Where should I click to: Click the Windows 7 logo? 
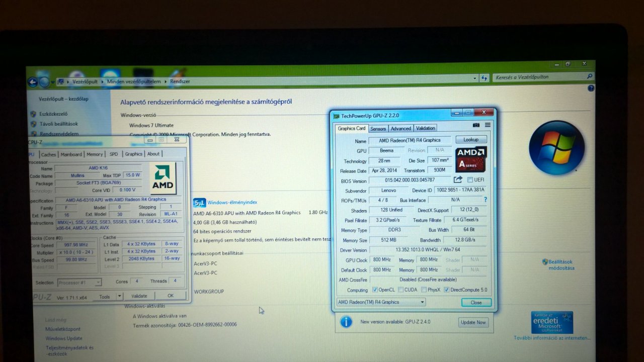tap(556, 147)
